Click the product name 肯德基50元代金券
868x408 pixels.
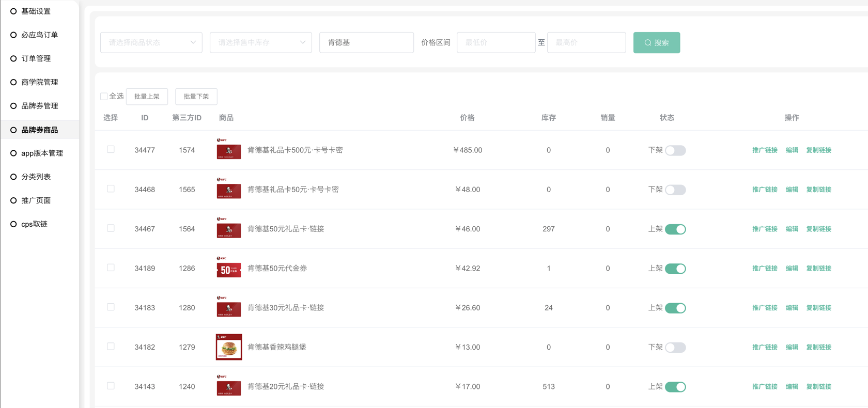[277, 269]
